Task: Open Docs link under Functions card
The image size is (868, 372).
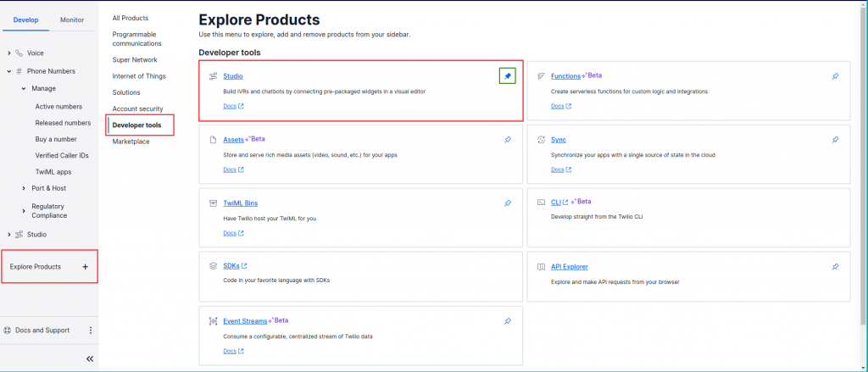Action: coord(561,106)
